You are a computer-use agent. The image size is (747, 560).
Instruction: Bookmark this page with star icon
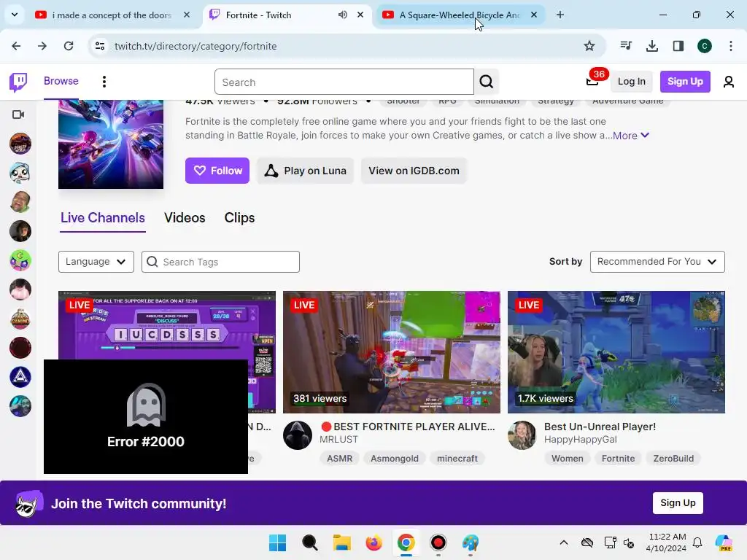[x=589, y=46]
